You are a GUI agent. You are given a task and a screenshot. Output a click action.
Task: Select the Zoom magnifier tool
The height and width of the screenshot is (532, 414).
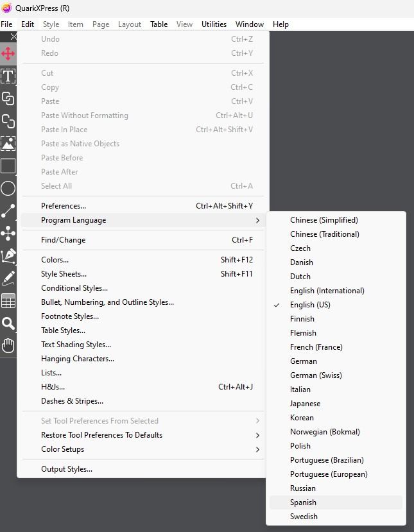tap(8, 323)
